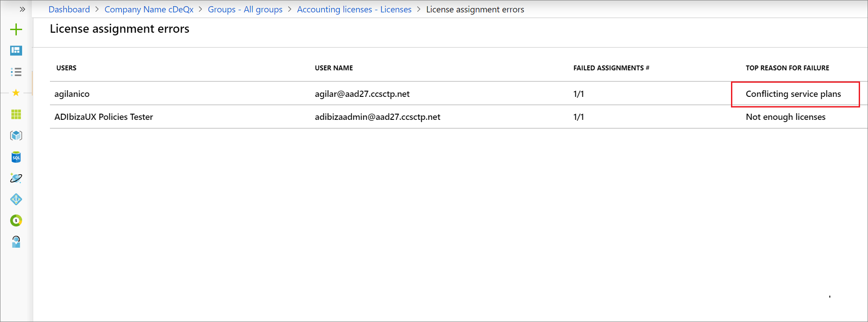Open the Help and support person icon
The width and height of the screenshot is (868, 322).
(16, 241)
